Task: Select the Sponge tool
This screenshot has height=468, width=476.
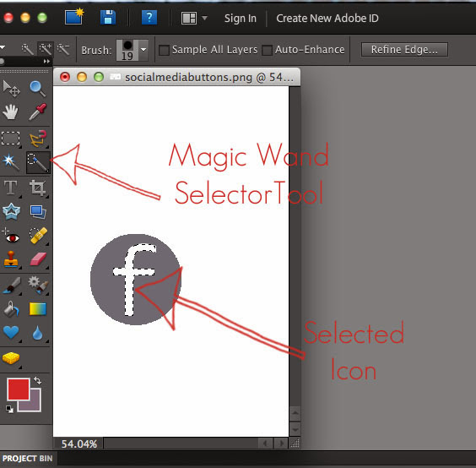Action: click(11, 358)
